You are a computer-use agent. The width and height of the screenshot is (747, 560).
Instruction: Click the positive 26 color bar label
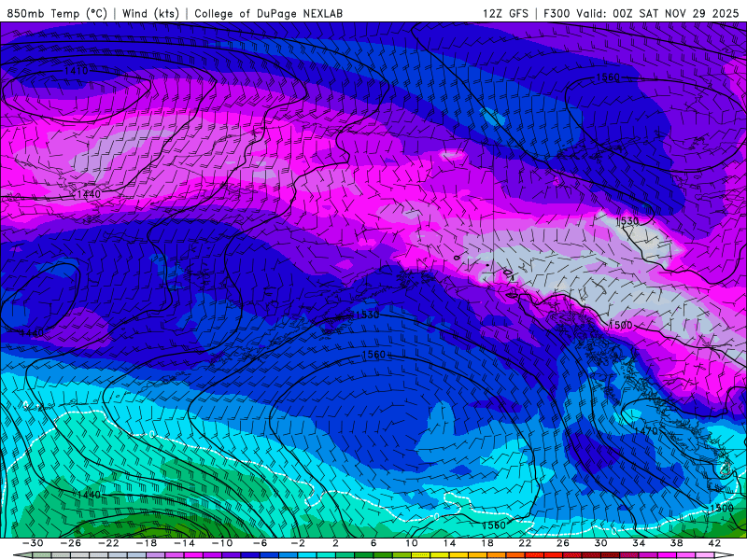[x=563, y=543]
